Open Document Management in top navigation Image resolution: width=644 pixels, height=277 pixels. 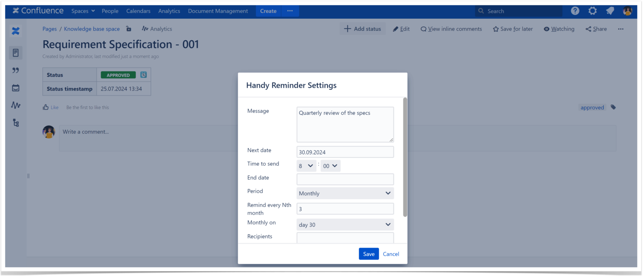(218, 11)
